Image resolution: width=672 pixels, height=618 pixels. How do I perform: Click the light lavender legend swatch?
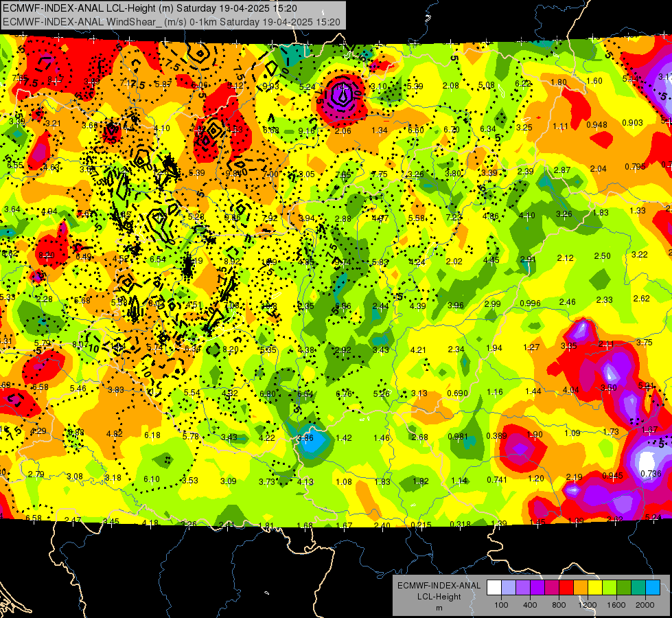point(509,588)
